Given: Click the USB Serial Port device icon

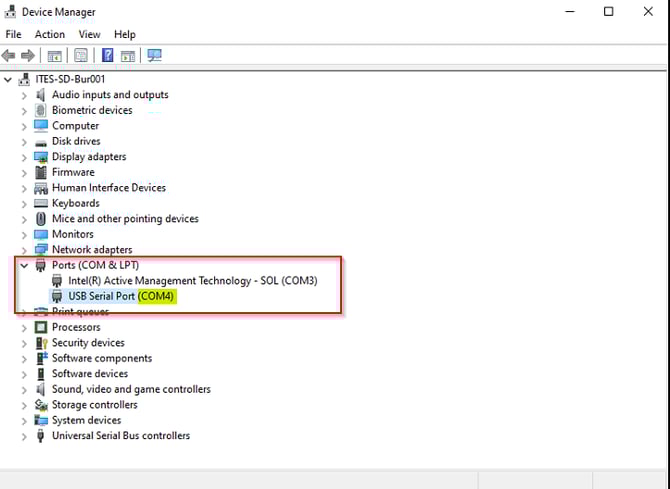Looking at the screenshot, I should tap(57, 296).
